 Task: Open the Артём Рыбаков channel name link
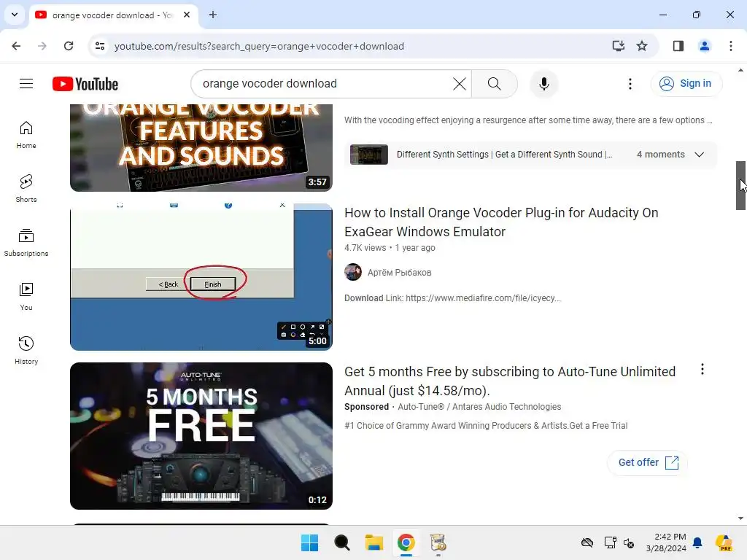[399, 273]
